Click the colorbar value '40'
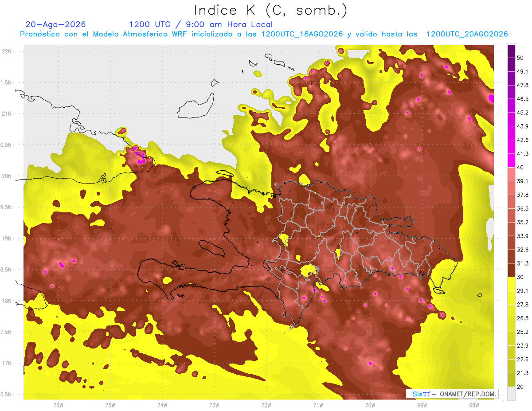The width and height of the screenshot is (532, 411). click(x=520, y=168)
